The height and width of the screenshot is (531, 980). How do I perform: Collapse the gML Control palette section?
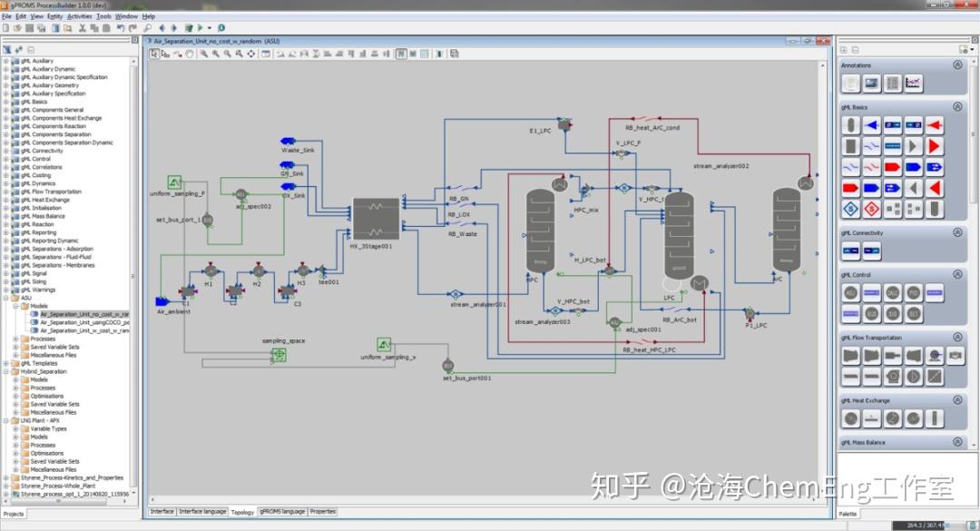click(x=956, y=273)
